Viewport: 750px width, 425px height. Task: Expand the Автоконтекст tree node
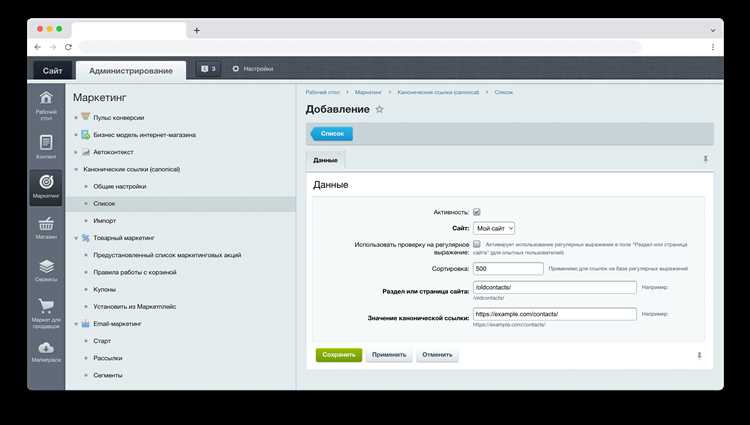click(x=76, y=152)
